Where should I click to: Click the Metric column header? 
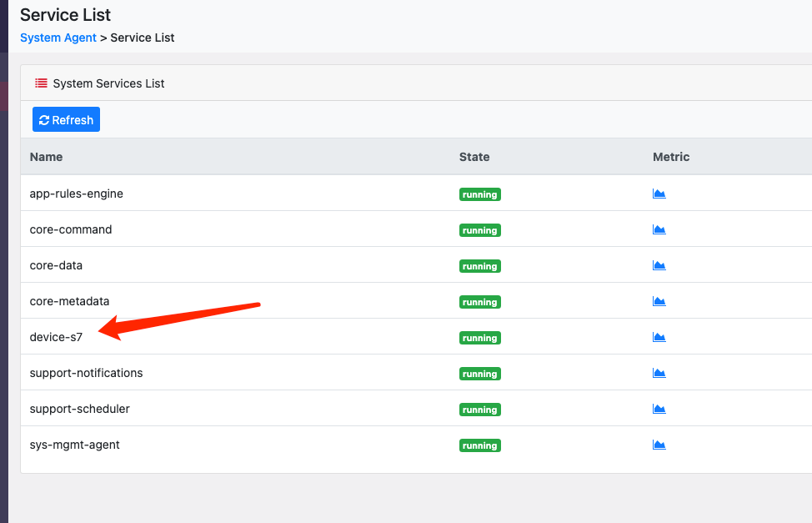(x=671, y=157)
